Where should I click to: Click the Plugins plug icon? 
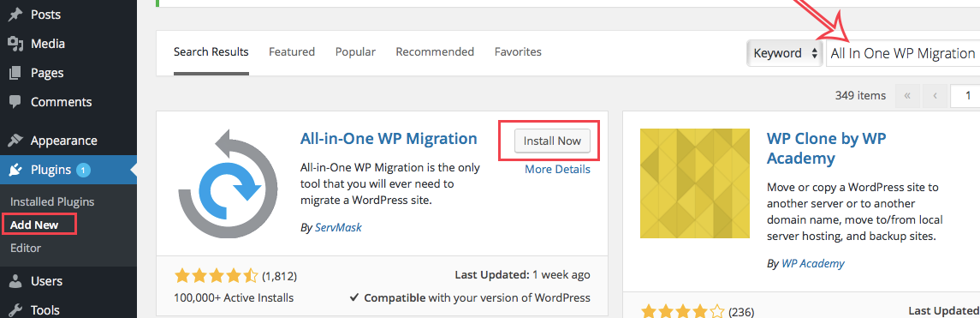point(15,170)
